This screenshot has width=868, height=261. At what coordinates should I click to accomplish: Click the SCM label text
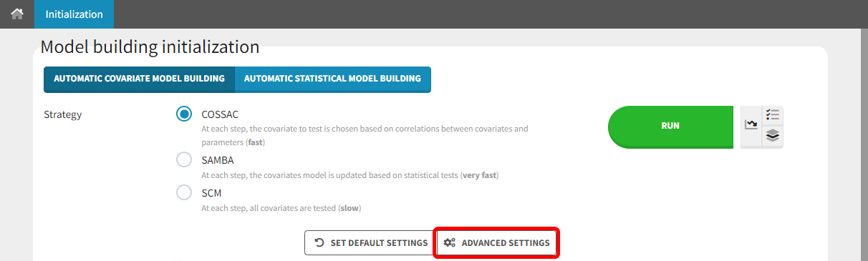click(x=213, y=193)
